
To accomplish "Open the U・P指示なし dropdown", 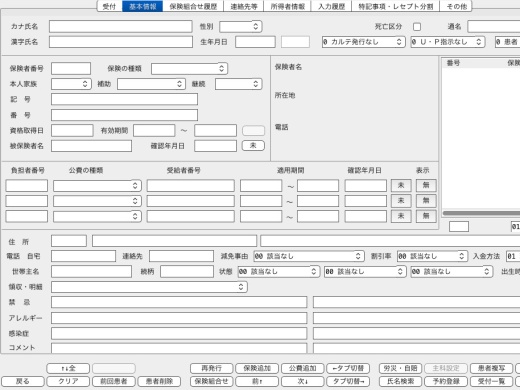I will [447, 42].
